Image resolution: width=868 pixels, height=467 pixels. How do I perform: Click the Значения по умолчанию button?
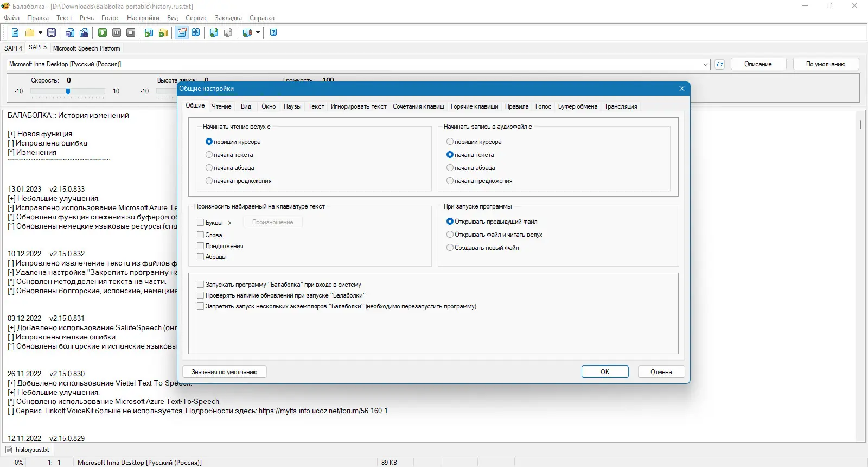[x=225, y=372]
